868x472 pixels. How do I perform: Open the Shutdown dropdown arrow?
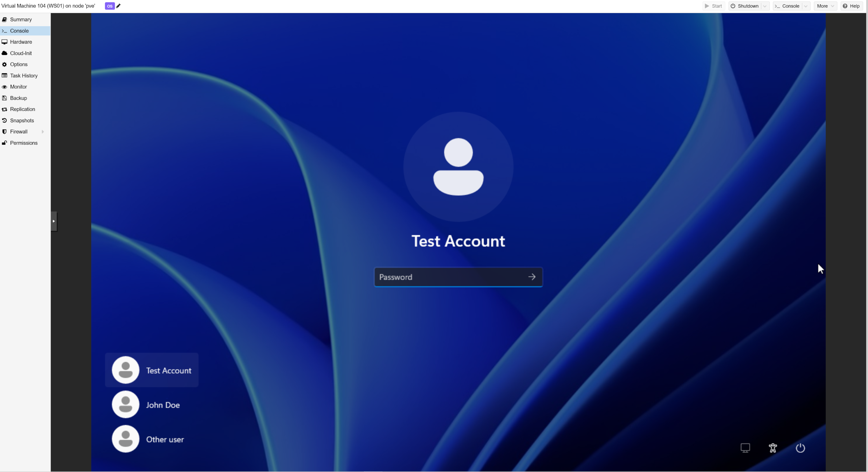[x=765, y=6]
